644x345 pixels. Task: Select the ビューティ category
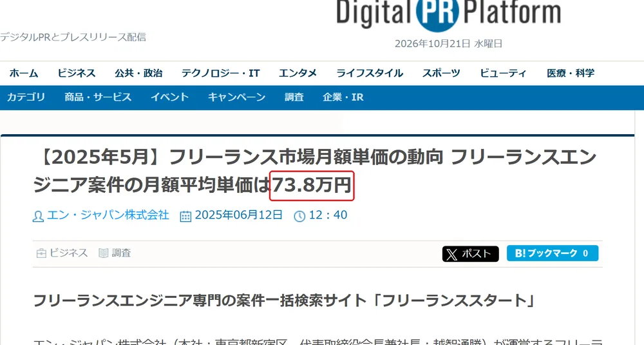(x=503, y=74)
